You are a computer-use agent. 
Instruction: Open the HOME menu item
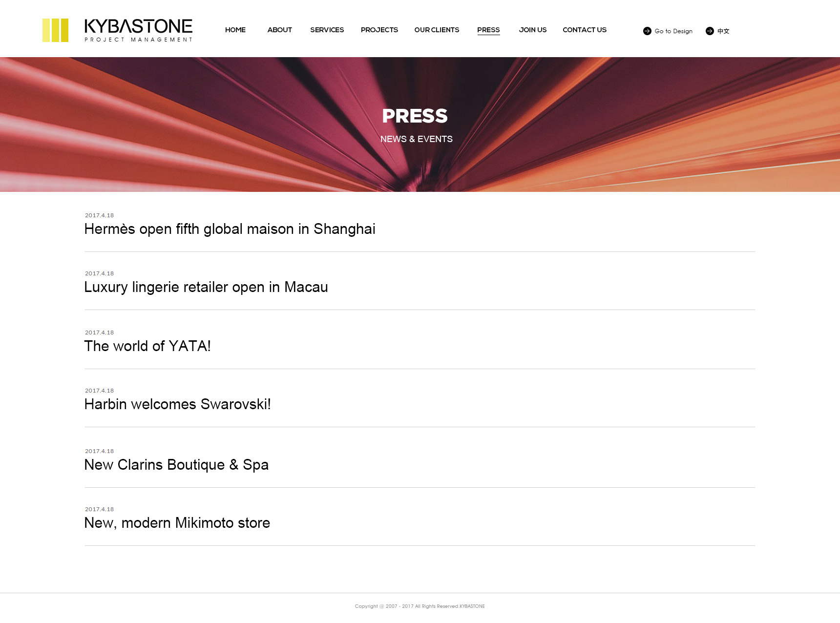coord(235,30)
